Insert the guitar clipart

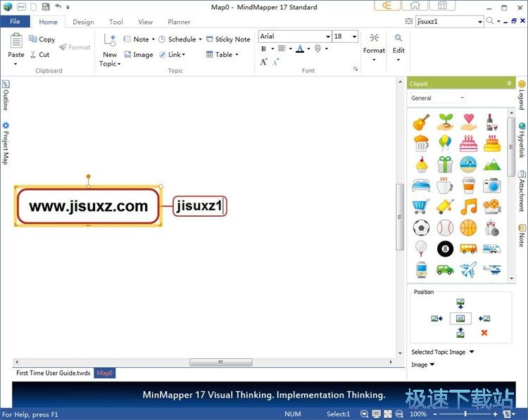[421, 122]
